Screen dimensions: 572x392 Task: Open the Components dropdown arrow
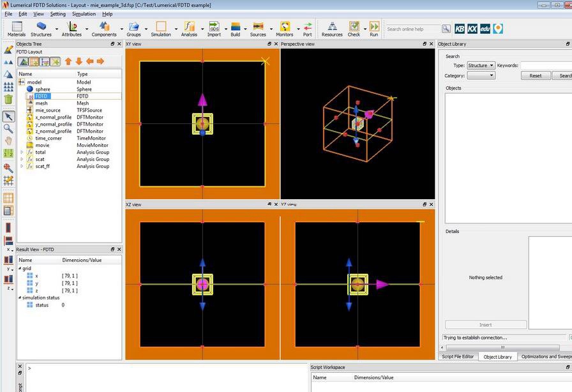click(x=121, y=29)
